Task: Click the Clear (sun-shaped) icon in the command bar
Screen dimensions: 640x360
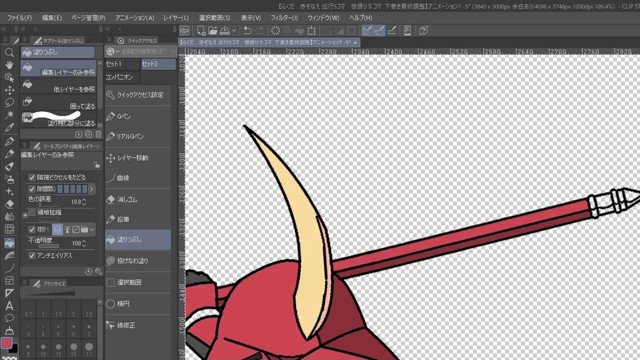Action: click(x=275, y=31)
